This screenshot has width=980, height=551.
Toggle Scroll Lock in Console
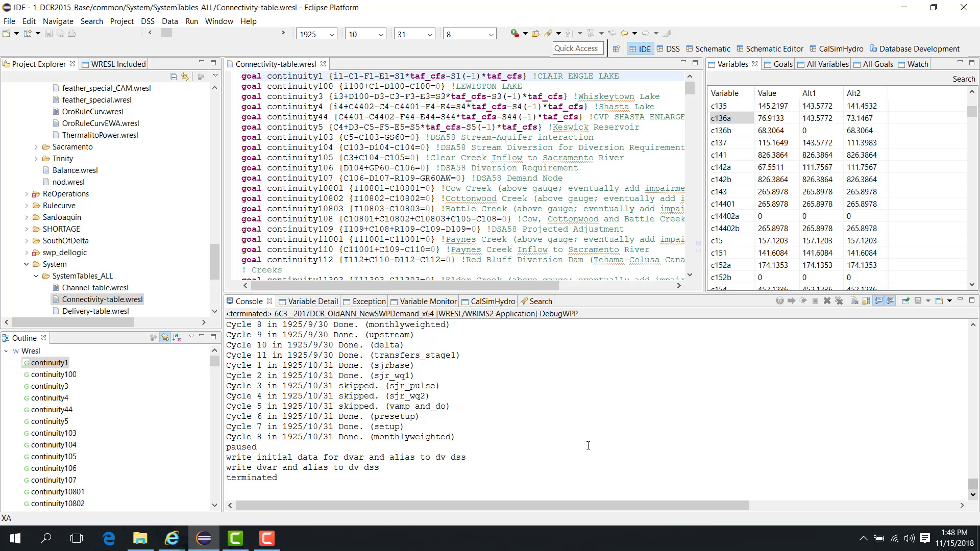click(866, 301)
